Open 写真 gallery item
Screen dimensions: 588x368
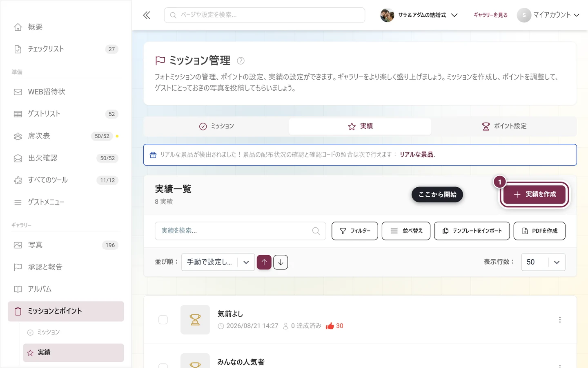(66, 245)
